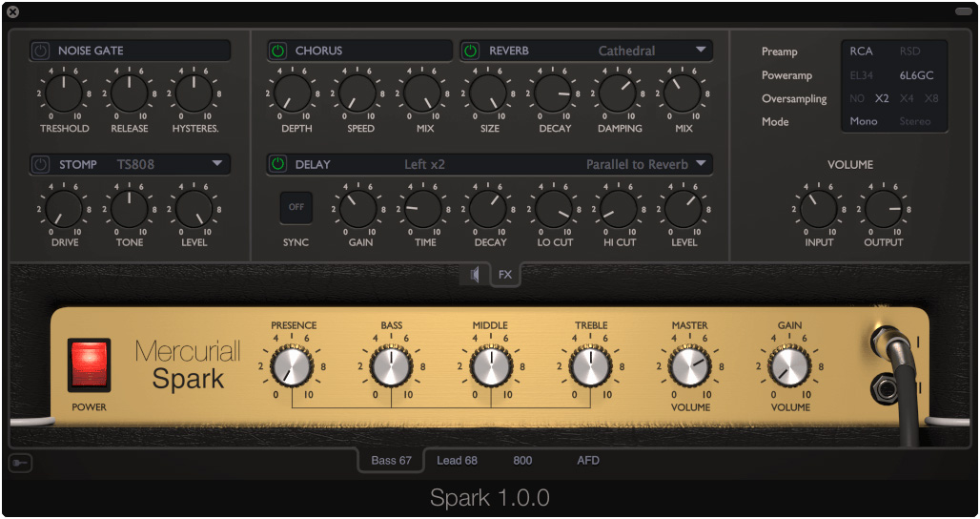Screen dimensions: 980x519
Task: Click the Delay LO CUT knob
Action: tap(553, 209)
